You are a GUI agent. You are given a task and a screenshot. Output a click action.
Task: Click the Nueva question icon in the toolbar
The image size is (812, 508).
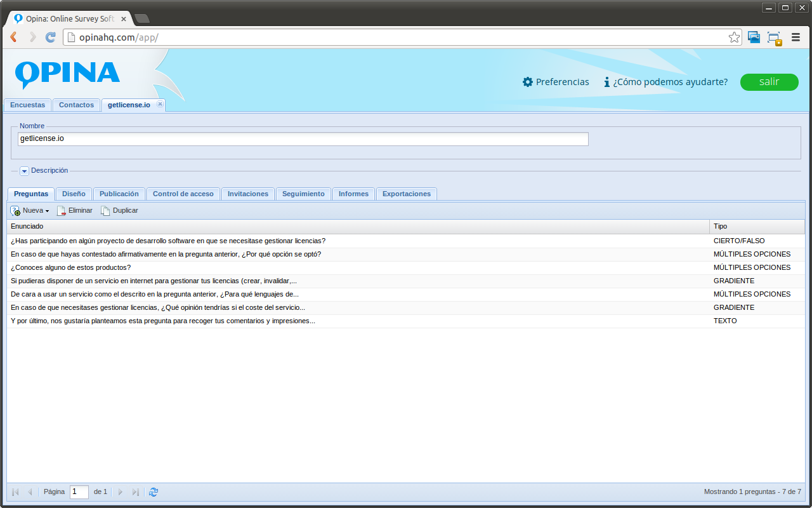coord(15,210)
